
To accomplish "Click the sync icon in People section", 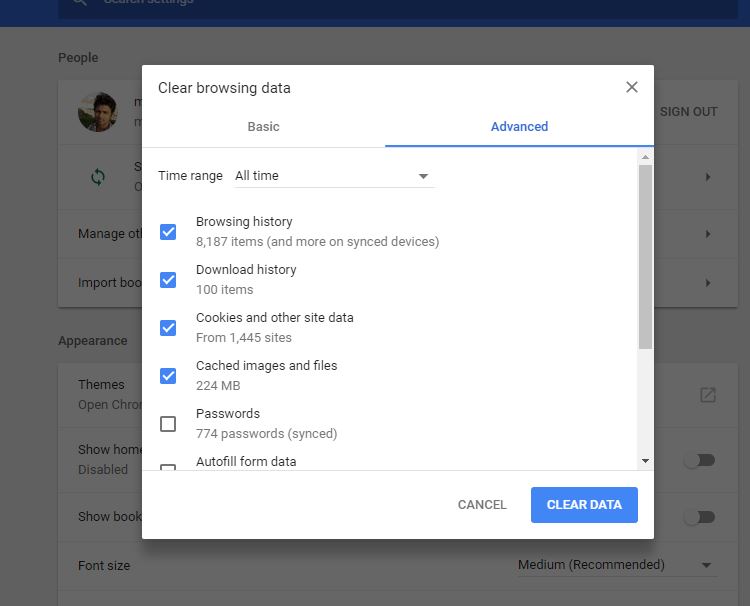I will click(97, 177).
